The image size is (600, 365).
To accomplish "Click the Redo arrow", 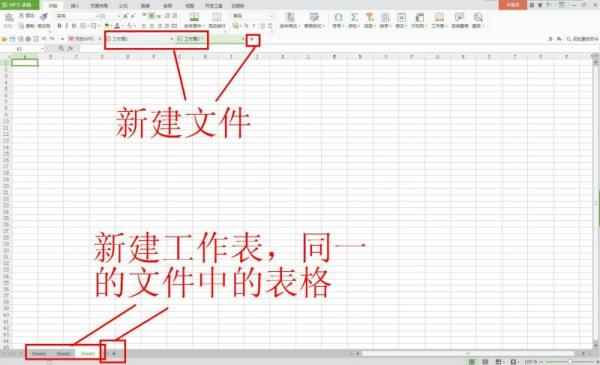I will [52, 39].
